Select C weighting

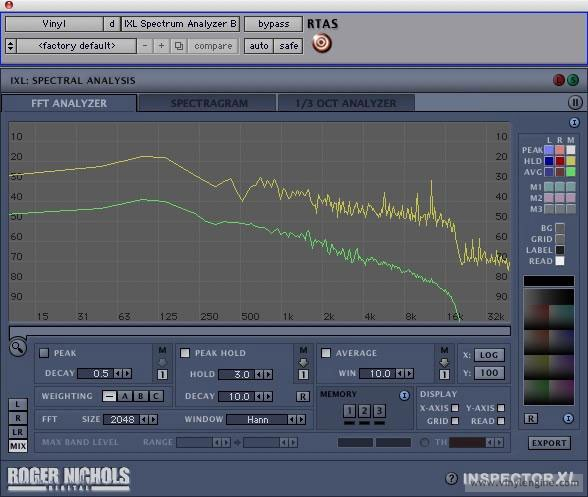point(156,396)
